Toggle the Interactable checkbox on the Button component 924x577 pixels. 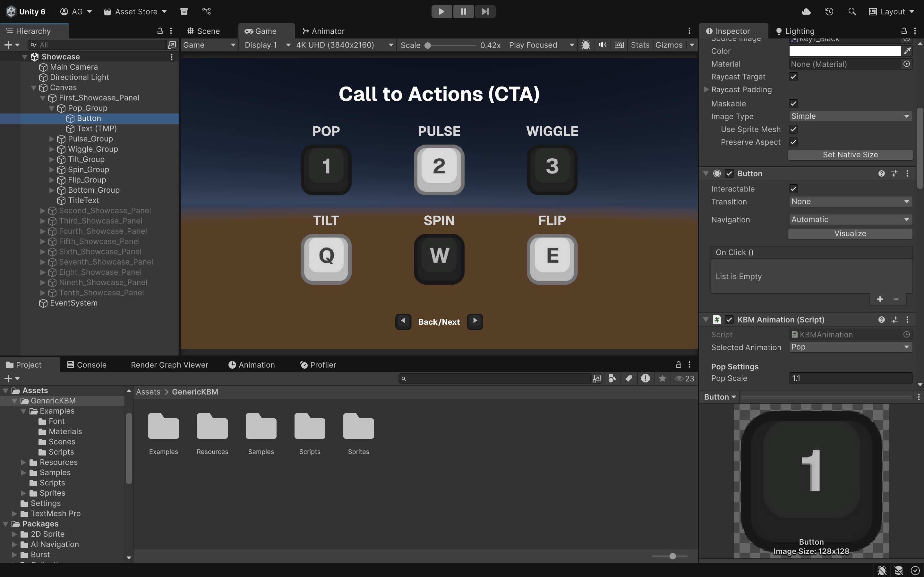click(793, 188)
